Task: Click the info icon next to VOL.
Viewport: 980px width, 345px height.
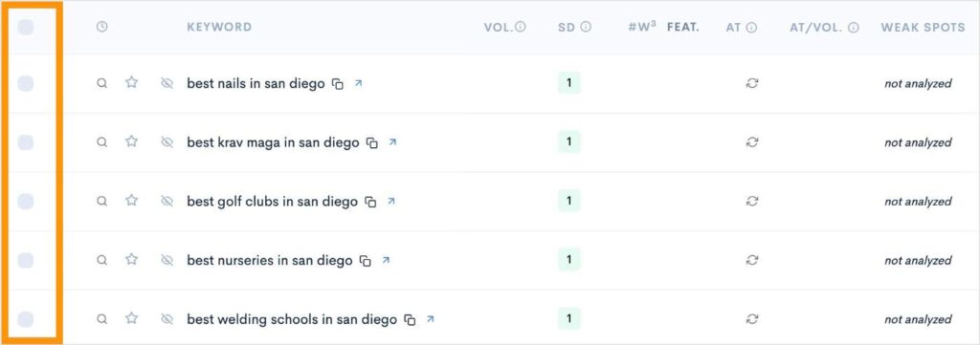Action: pyautogui.click(x=521, y=27)
